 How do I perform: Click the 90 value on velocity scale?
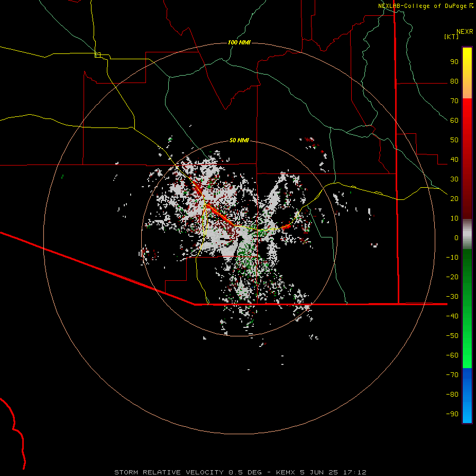pos(454,62)
